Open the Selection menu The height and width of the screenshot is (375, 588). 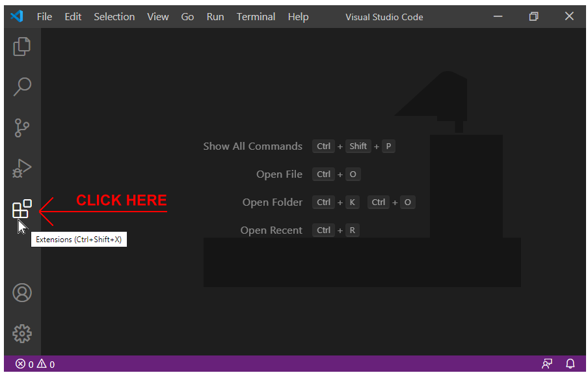point(114,17)
